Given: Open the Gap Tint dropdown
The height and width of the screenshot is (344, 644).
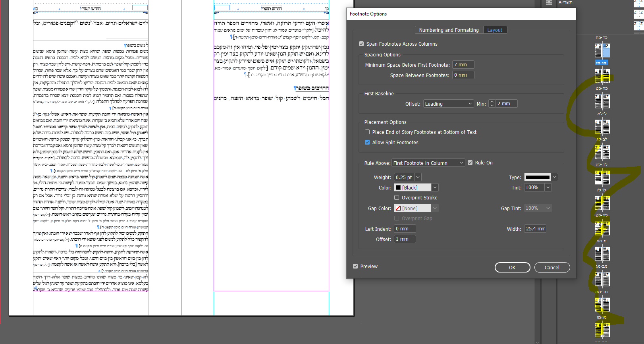Looking at the screenshot, I should [x=538, y=208].
